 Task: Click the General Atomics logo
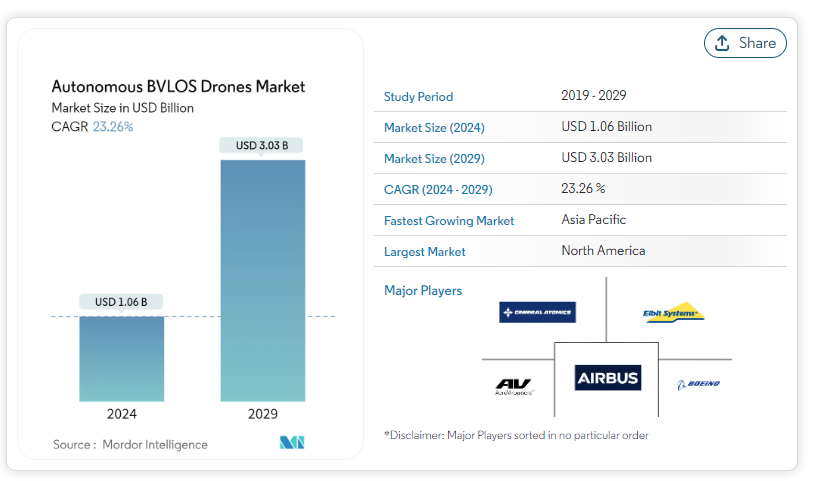point(537,313)
